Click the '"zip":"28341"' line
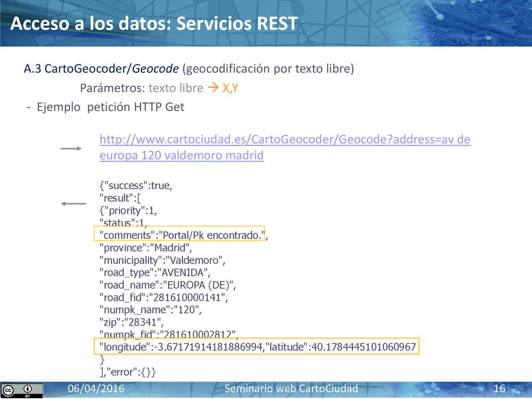This screenshot has width=532, height=399. [131, 322]
